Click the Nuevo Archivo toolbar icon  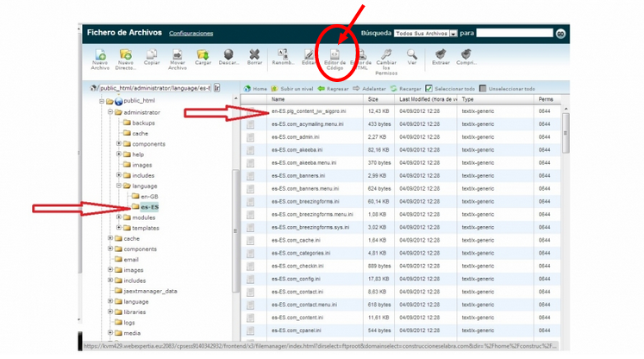(100, 54)
